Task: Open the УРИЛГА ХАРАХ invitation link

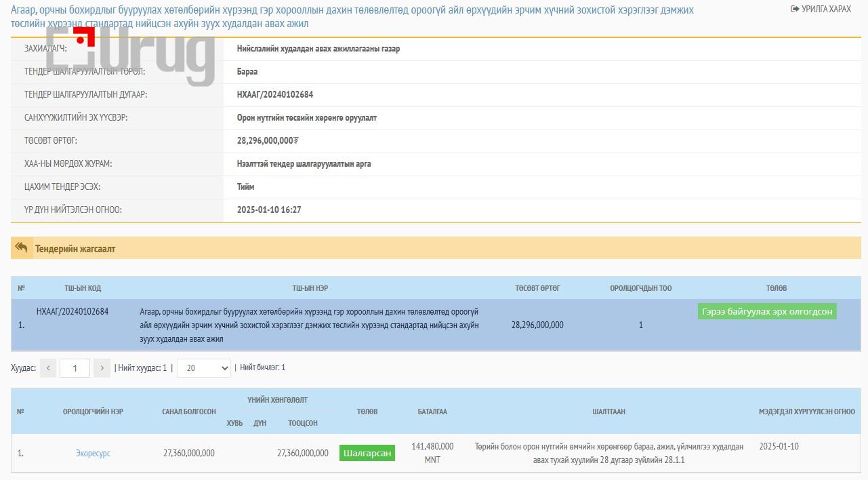Action: pos(821,9)
